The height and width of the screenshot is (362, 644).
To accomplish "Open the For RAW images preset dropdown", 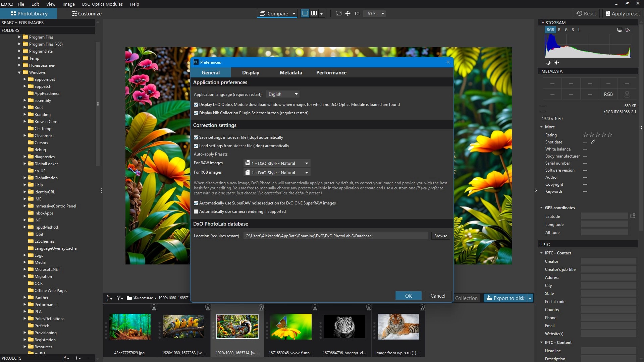I will point(277,163).
